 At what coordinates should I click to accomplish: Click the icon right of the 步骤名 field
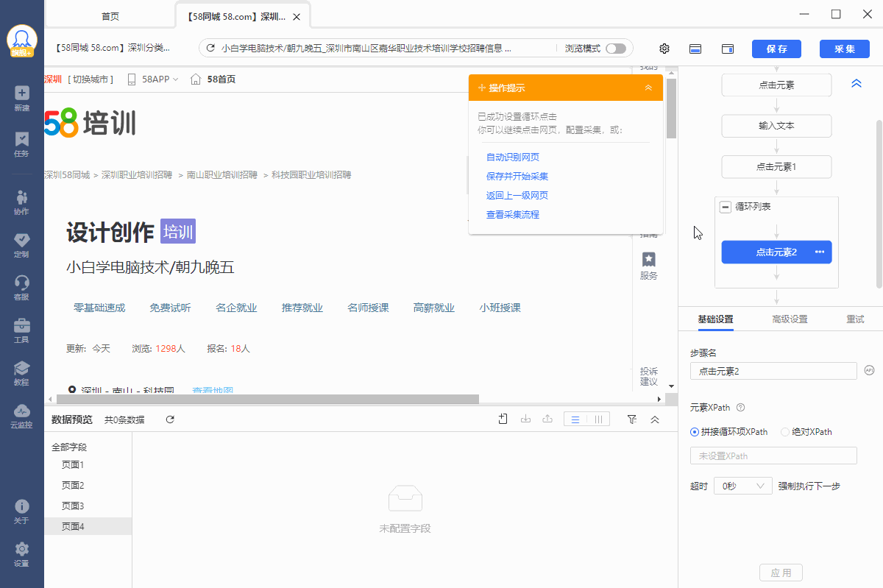click(869, 370)
